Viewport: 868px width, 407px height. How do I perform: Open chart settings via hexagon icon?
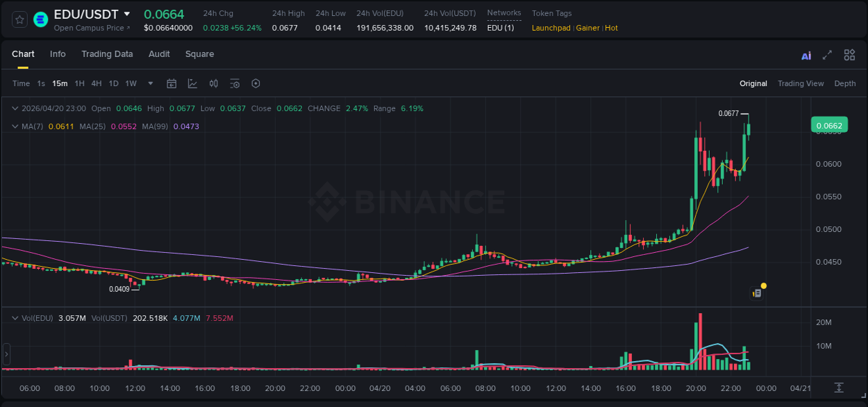[256, 83]
